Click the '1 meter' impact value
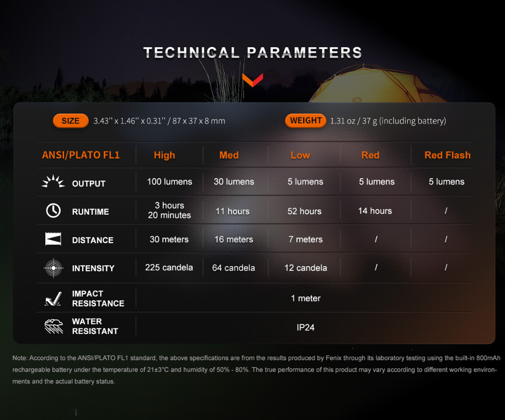This screenshot has width=505, height=420. point(306,298)
